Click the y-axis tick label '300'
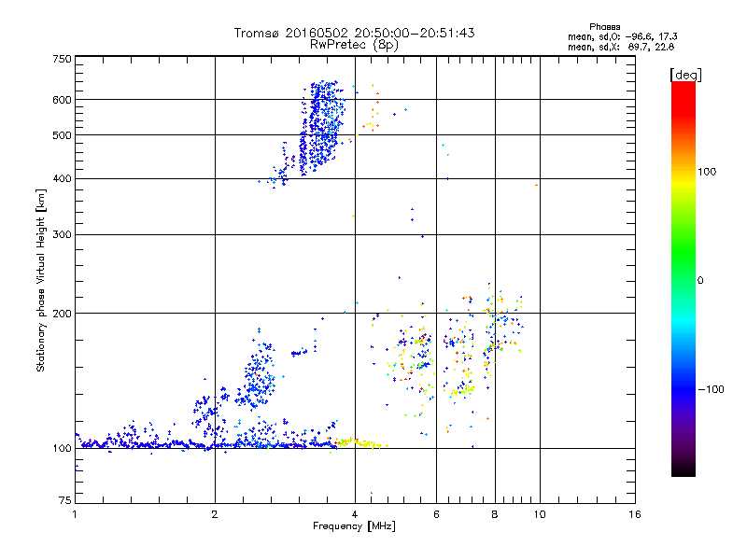The image size is (747, 560). tap(62, 235)
